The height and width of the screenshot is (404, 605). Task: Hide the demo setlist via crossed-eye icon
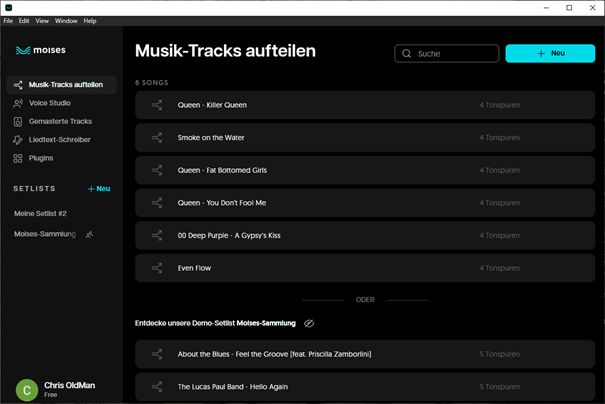pos(309,323)
